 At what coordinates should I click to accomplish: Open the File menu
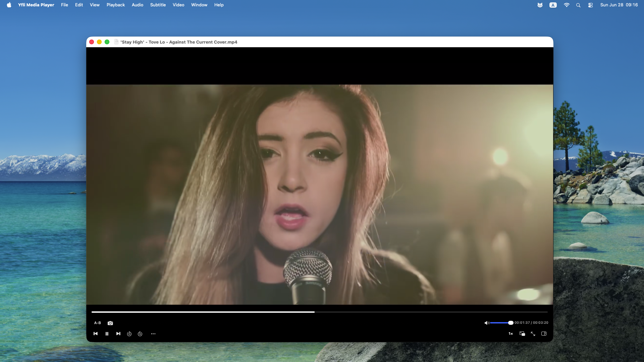point(64,5)
